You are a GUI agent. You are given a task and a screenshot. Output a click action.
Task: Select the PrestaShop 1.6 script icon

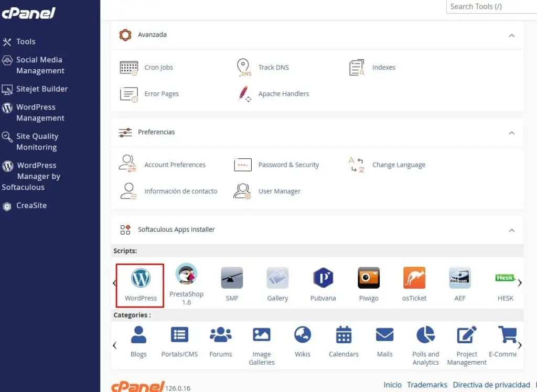(x=186, y=274)
